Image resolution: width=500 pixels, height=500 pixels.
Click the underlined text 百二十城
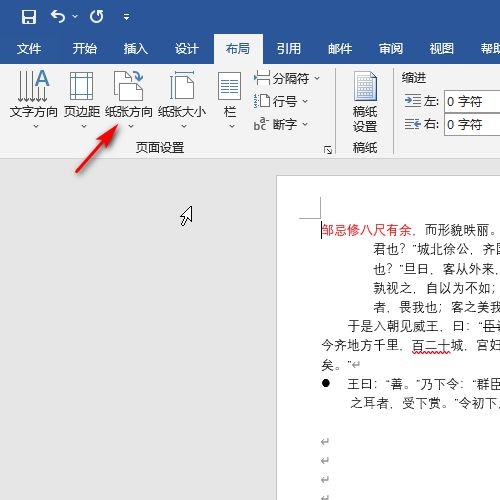coord(437,345)
